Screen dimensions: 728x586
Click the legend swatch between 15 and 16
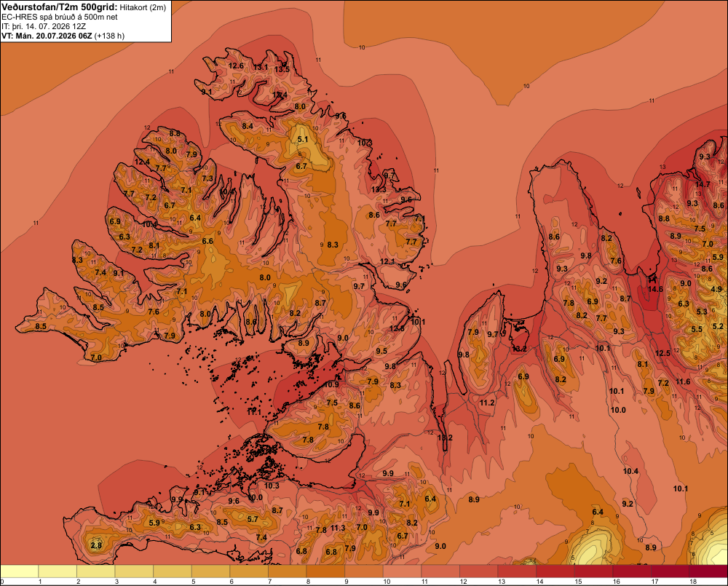point(593,571)
